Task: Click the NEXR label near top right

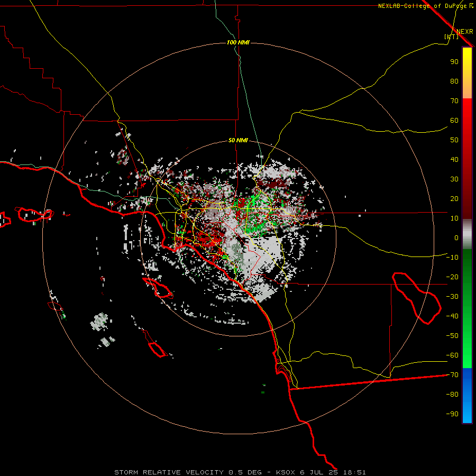Action: (x=465, y=32)
